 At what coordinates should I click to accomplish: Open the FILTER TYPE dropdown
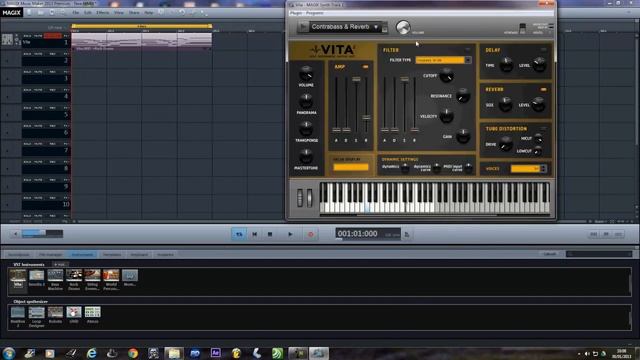click(468, 60)
